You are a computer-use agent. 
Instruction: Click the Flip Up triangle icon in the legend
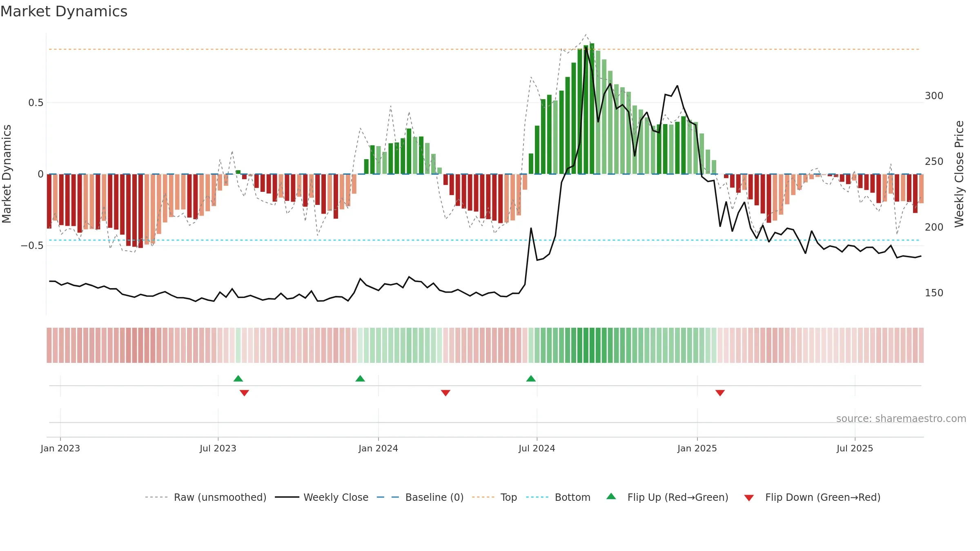click(x=611, y=496)
